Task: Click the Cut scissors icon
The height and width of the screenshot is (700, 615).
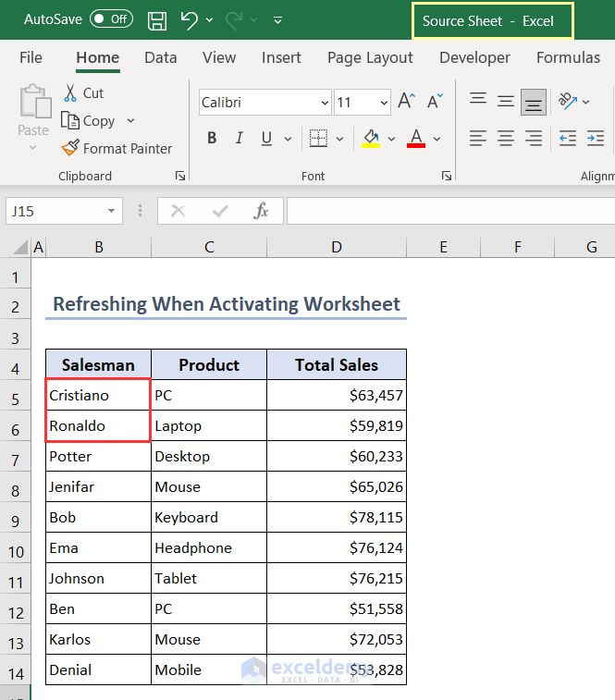Action: pyautogui.click(x=70, y=92)
